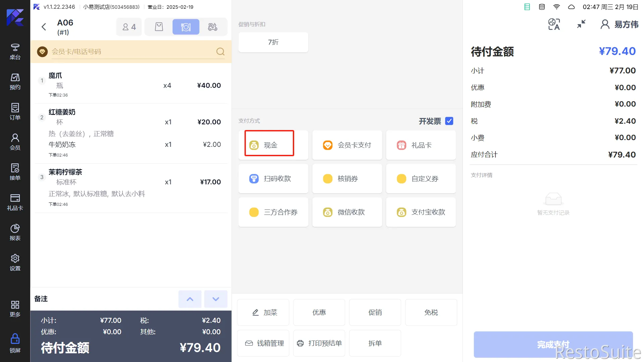This screenshot has height=362, width=644.
Task: Click the 加菜 add dish button
Action: point(263,312)
